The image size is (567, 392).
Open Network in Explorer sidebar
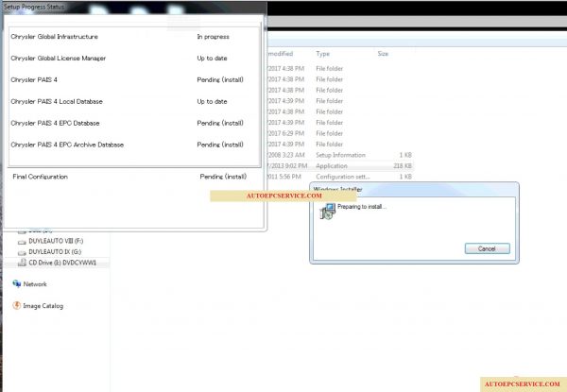point(35,284)
